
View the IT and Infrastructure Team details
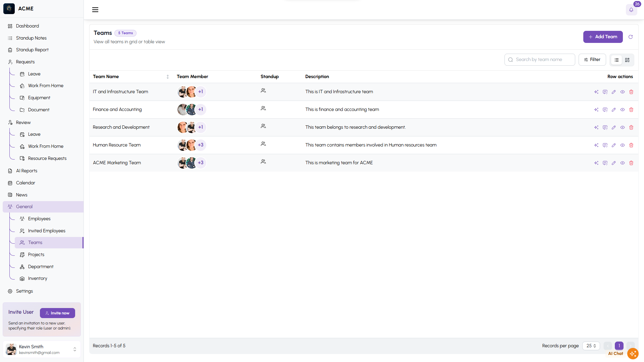[x=622, y=92]
